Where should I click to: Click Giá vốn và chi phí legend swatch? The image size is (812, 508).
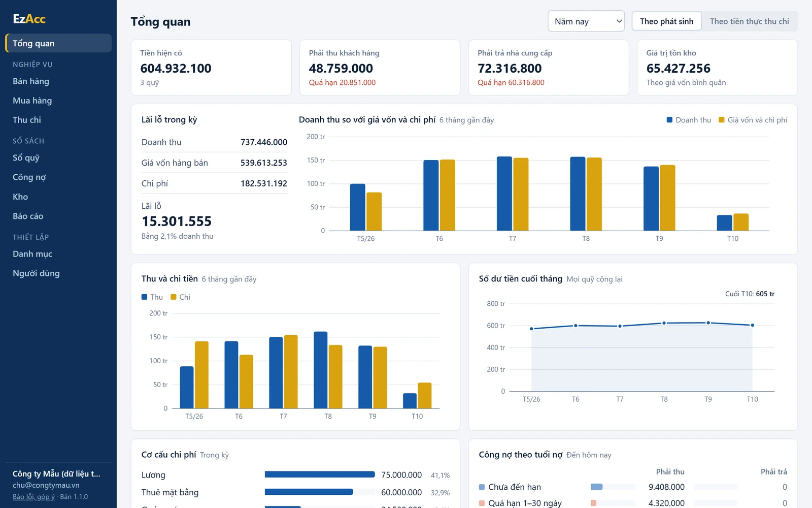[722, 120]
